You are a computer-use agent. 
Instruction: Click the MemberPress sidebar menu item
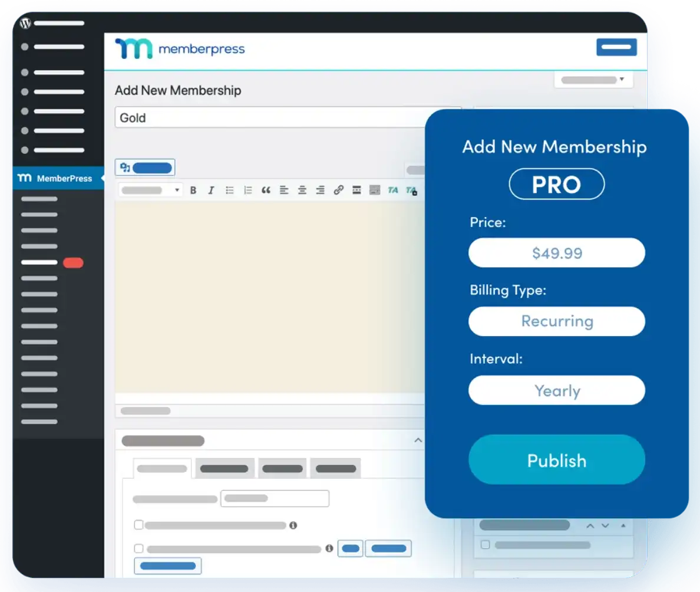(x=58, y=178)
